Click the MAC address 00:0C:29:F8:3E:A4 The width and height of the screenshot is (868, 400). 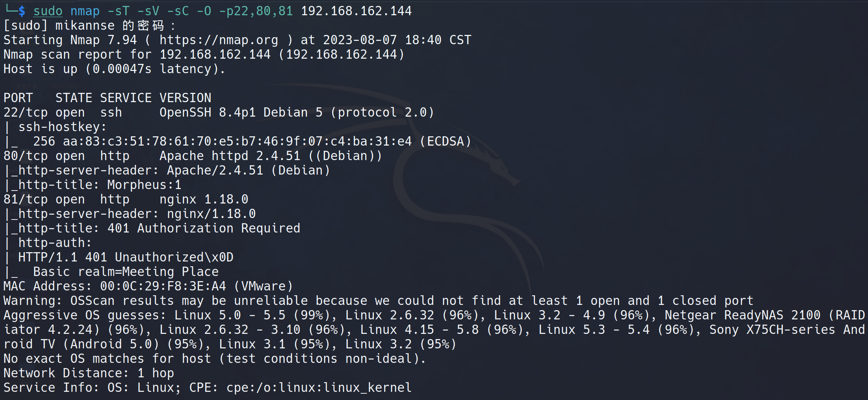click(163, 286)
